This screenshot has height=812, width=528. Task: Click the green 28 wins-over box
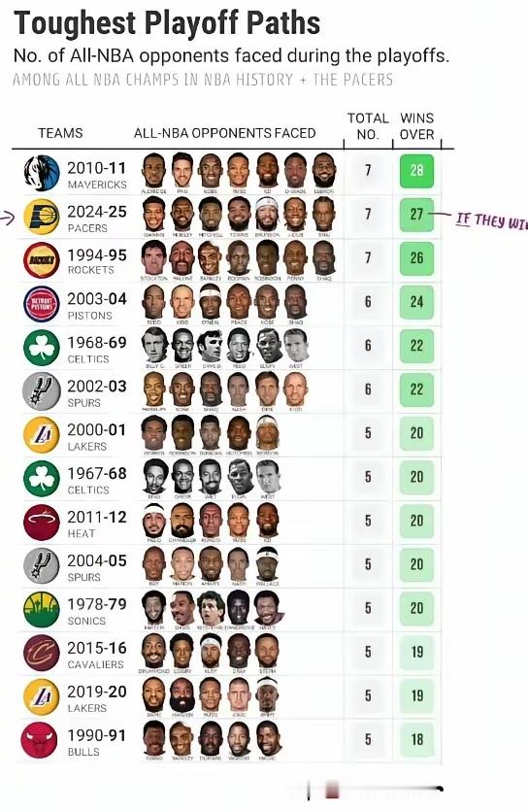tap(416, 170)
